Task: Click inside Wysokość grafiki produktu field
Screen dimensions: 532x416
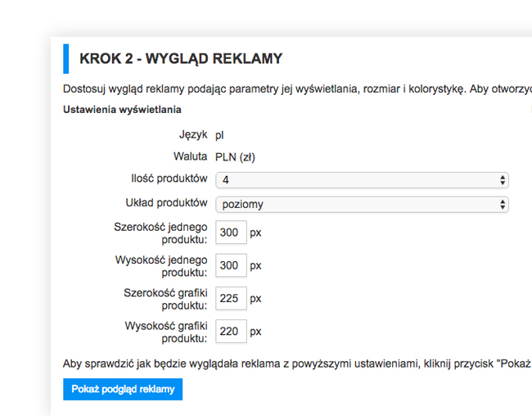Action: click(x=231, y=331)
